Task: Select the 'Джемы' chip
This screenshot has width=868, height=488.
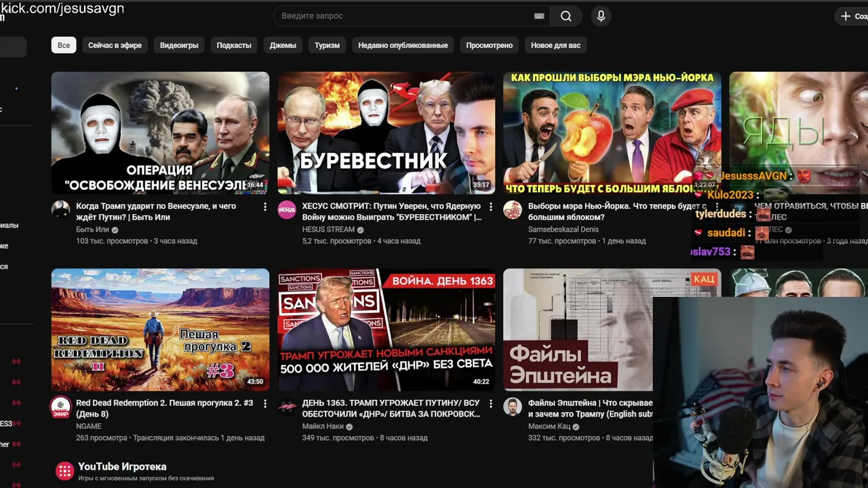Action: 283,45
